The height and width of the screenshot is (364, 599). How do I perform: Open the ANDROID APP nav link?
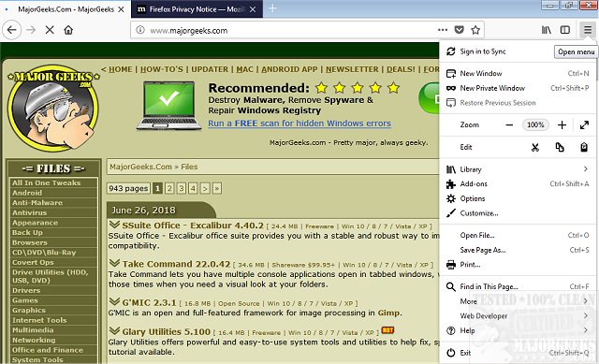click(289, 69)
